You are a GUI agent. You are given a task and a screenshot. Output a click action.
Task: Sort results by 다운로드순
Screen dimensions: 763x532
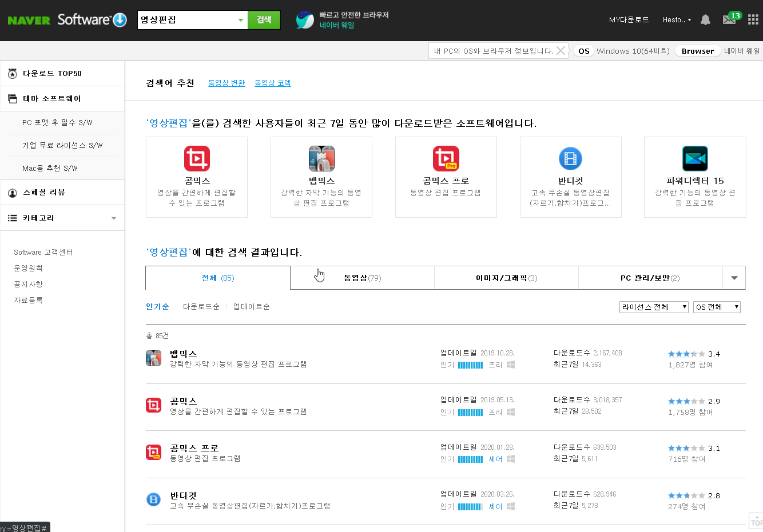tap(201, 307)
